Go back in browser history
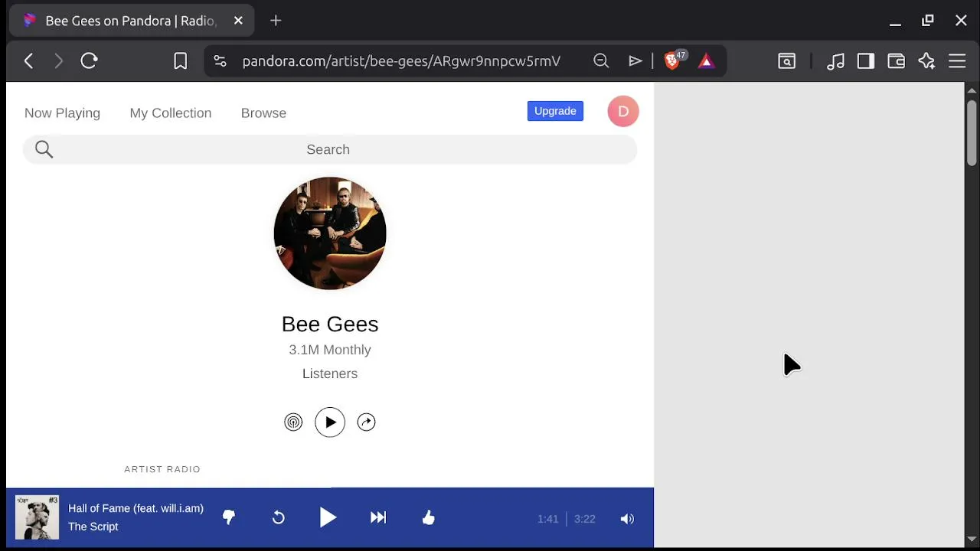 pos(28,61)
